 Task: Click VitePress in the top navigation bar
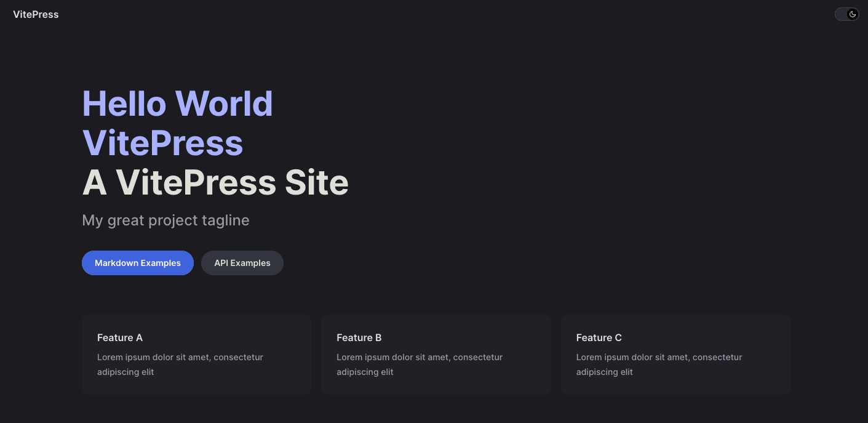click(x=35, y=14)
